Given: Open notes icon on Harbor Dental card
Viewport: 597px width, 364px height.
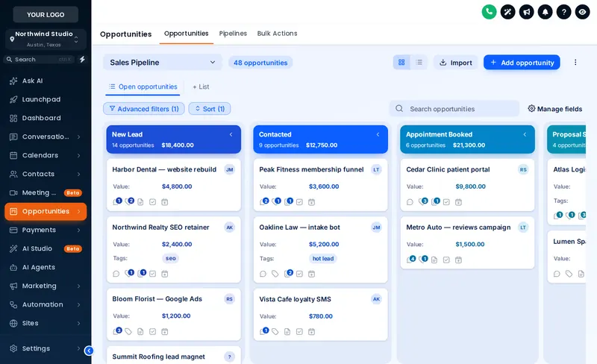Looking at the screenshot, I should [140, 202].
